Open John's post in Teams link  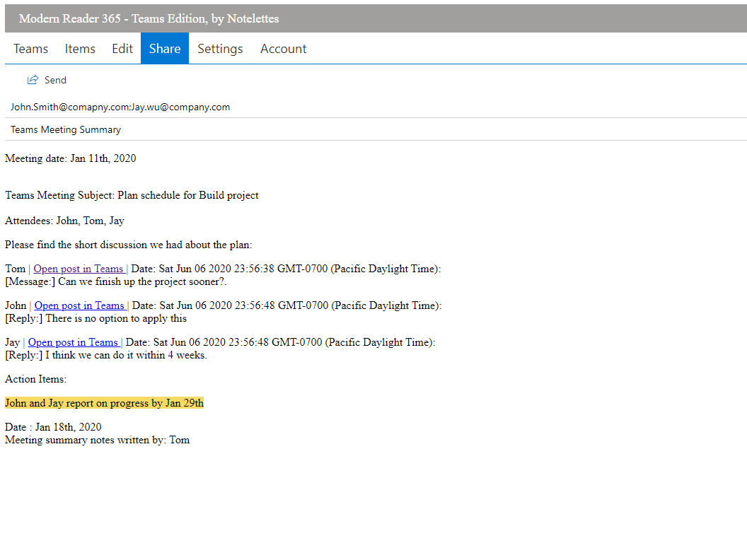(79, 305)
